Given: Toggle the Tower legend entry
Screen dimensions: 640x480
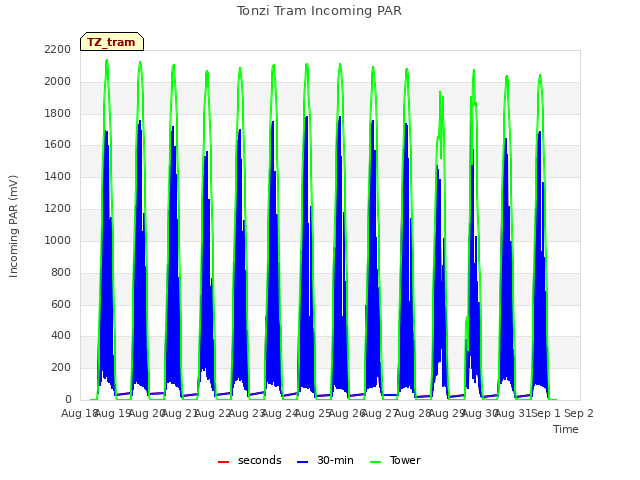Looking at the screenshot, I should (x=395, y=461).
